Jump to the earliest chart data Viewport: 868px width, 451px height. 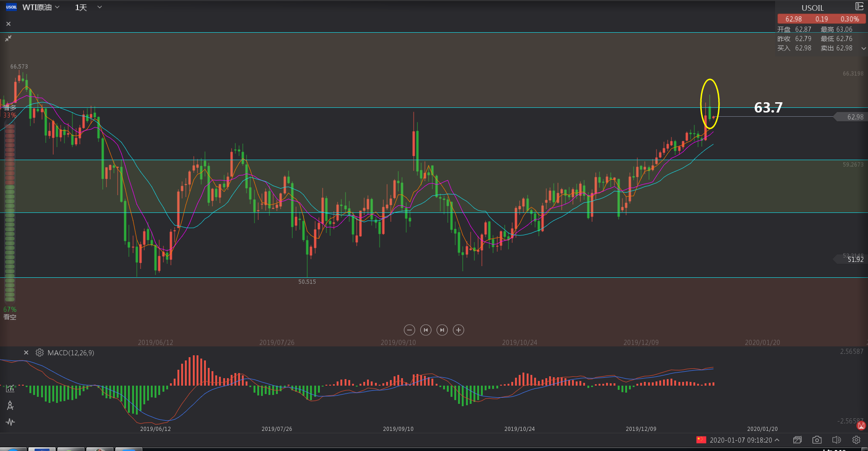tap(425, 330)
